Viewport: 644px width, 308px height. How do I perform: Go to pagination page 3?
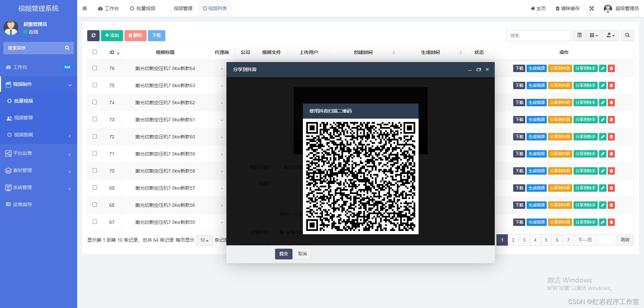click(524, 240)
